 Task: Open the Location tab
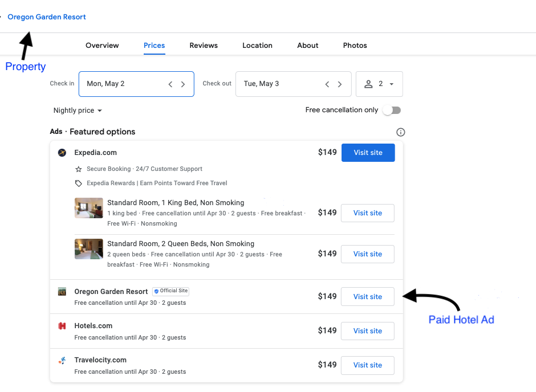click(257, 46)
